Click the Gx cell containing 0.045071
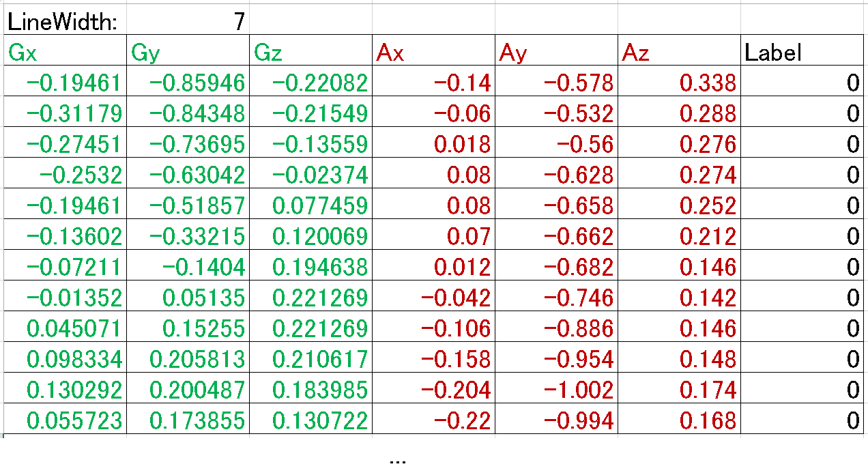Image resolution: width=868 pixels, height=475 pixels. (x=65, y=329)
